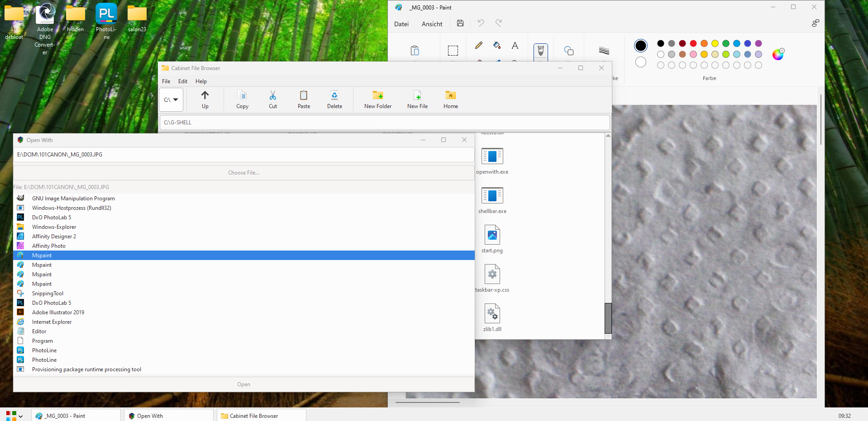Image resolution: width=868 pixels, height=421 pixels.
Task: Click Delete in Cabinet File Browser toolbar
Action: click(x=334, y=99)
